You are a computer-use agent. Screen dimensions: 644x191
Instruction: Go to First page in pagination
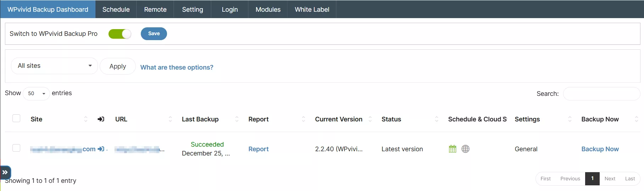[545, 179]
